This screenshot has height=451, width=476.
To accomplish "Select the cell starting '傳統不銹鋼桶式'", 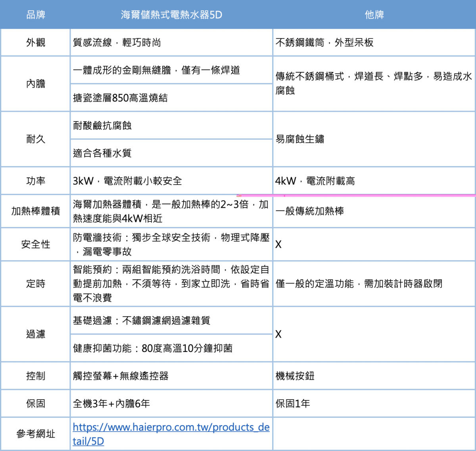I will [374, 84].
